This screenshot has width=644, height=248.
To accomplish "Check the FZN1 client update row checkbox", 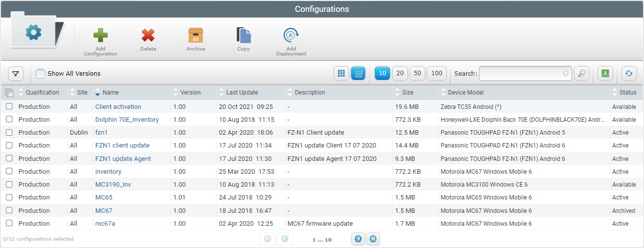I will pos(9,146).
